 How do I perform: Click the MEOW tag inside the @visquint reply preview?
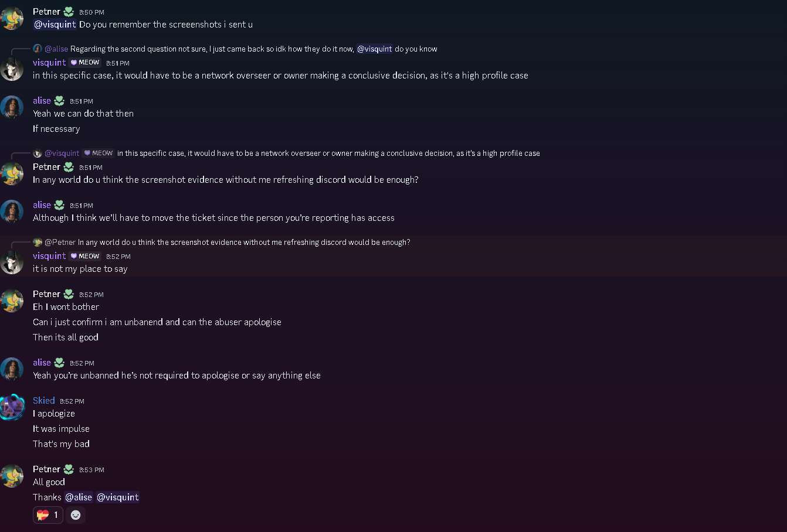(x=99, y=154)
